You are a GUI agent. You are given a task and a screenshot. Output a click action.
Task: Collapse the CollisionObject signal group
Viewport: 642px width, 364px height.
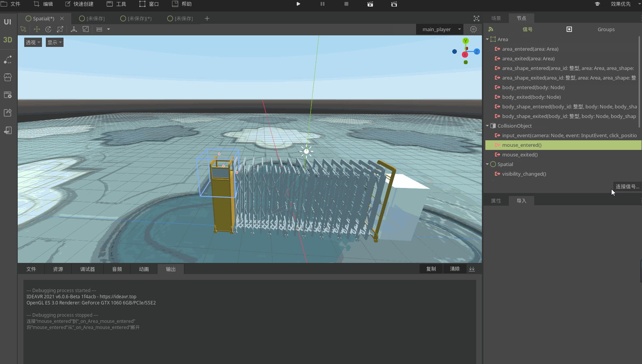(x=487, y=126)
